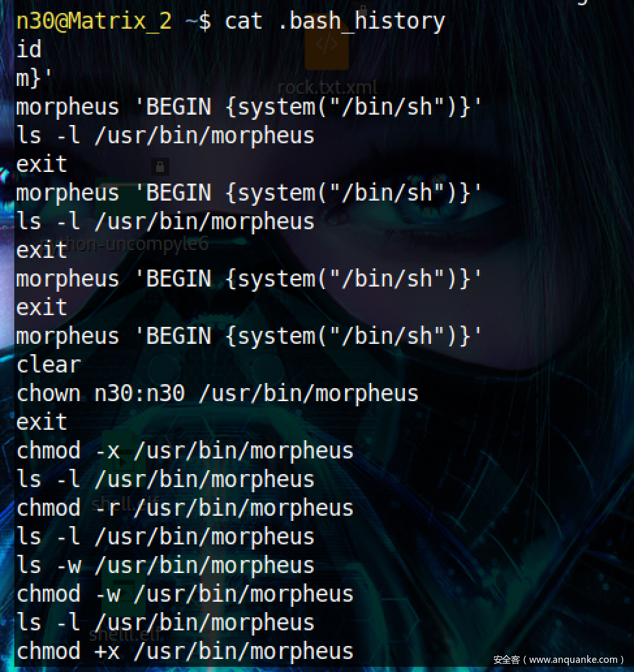
Task: Click the 'chmod -x /usr/bin/morpheus' line
Action: [185, 451]
